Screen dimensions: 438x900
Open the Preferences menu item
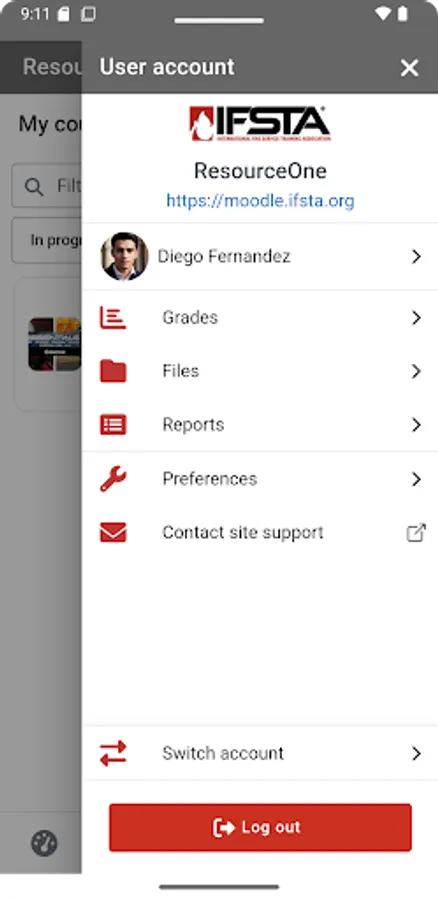point(260,479)
